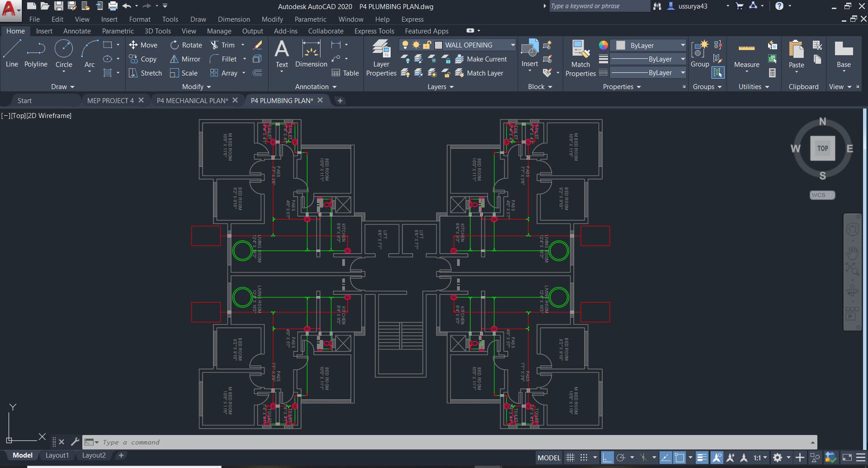The height and width of the screenshot is (468, 868).
Task: Select the Line tool
Action: [x=12, y=53]
